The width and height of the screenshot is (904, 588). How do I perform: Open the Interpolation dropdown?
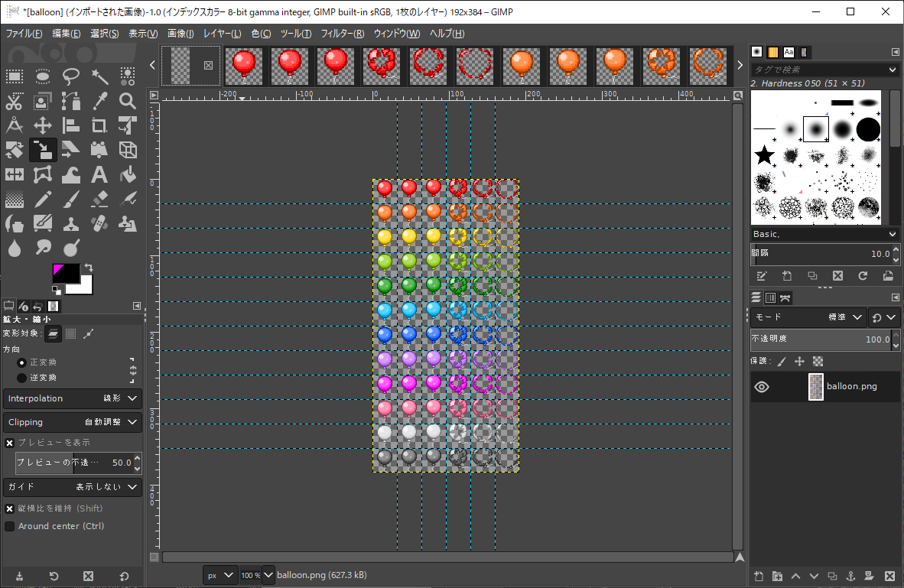coord(73,398)
